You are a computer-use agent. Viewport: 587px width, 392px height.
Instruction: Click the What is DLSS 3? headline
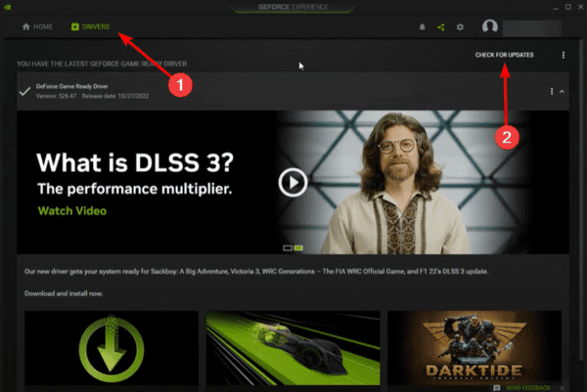[x=135, y=162]
